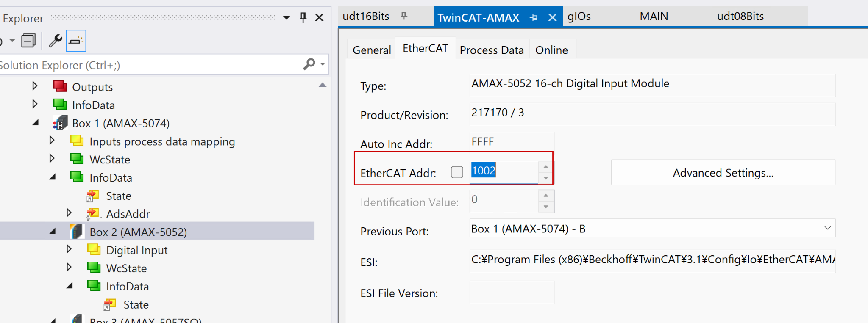Click pin icon on udt16Bits tab
This screenshot has width=868, height=323.
tap(404, 16)
